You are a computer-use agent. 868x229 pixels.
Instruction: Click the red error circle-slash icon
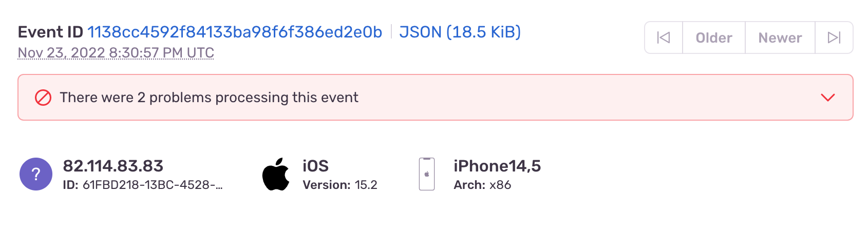tap(43, 98)
